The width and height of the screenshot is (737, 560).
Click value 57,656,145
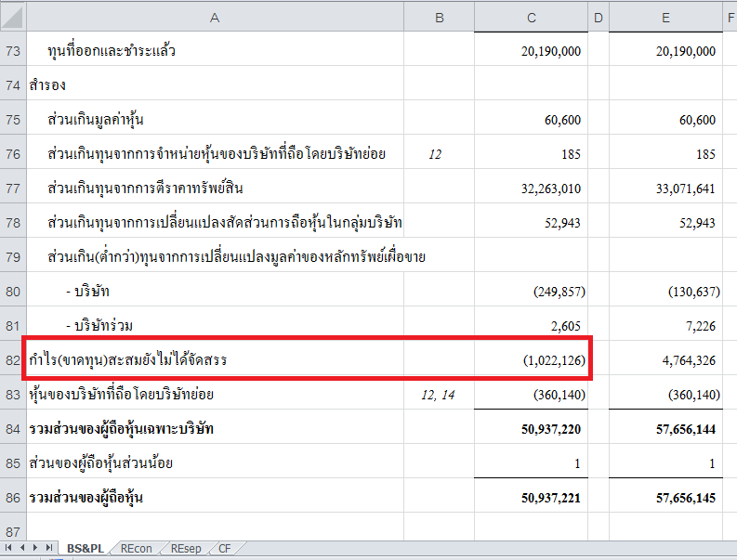point(686,498)
